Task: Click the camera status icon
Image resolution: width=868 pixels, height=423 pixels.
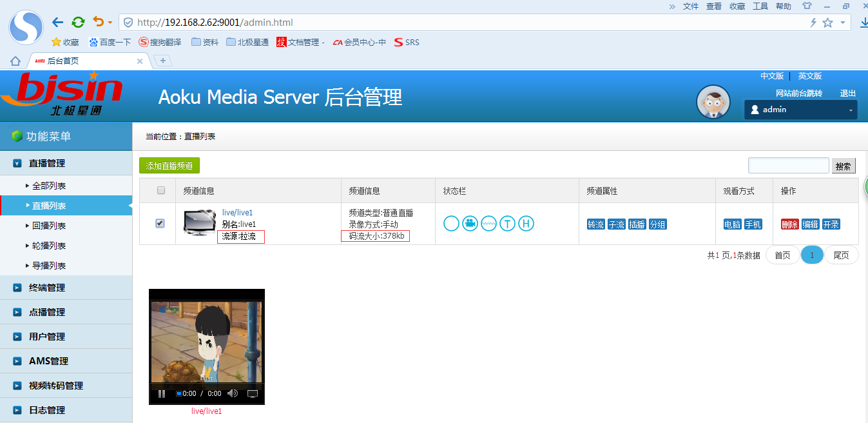Action: tap(470, 224)
